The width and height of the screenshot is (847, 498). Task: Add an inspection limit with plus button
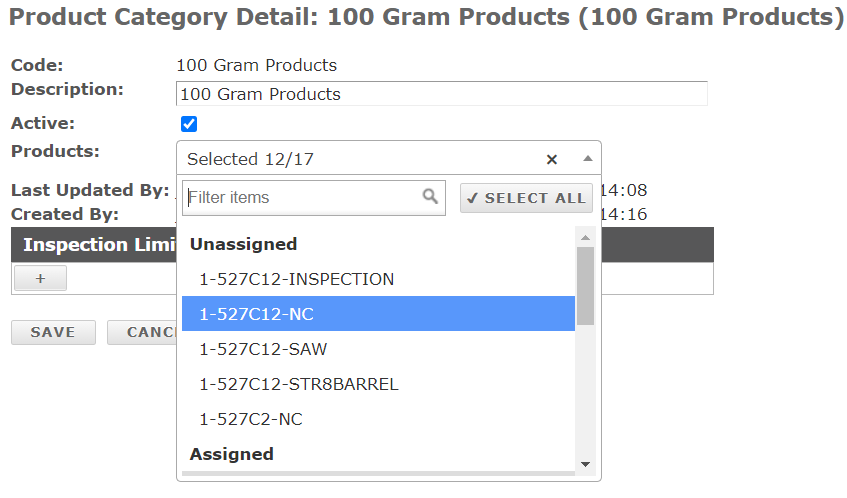[x=41, y=278]
